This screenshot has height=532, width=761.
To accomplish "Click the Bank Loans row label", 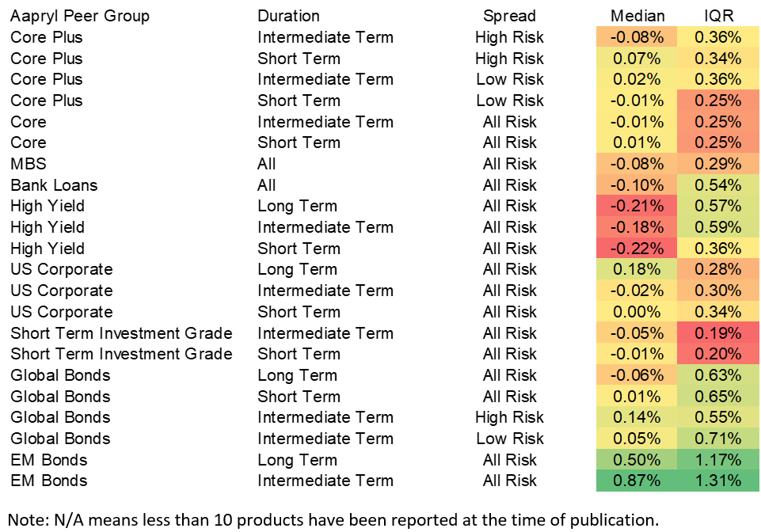I will (54, 185).
